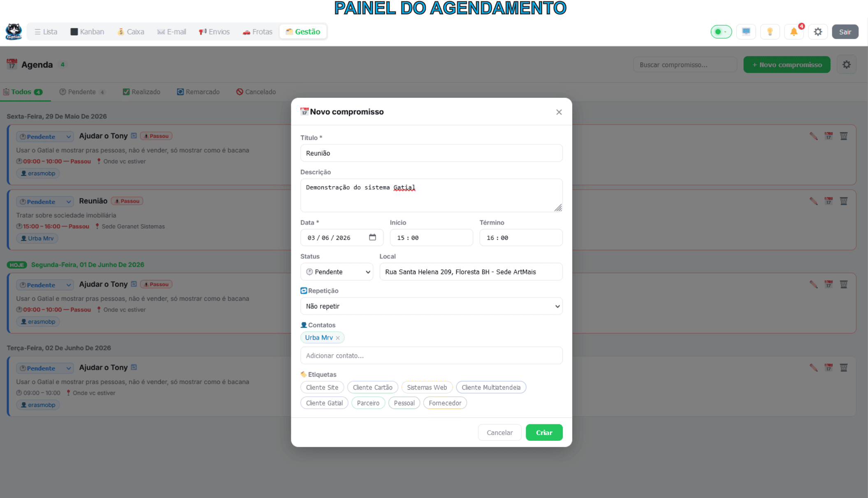Open Pendente status dropdown on Reunião card
Image resolution: width=868 pixels, height=498 pixels.
click(x=45, y=202)
